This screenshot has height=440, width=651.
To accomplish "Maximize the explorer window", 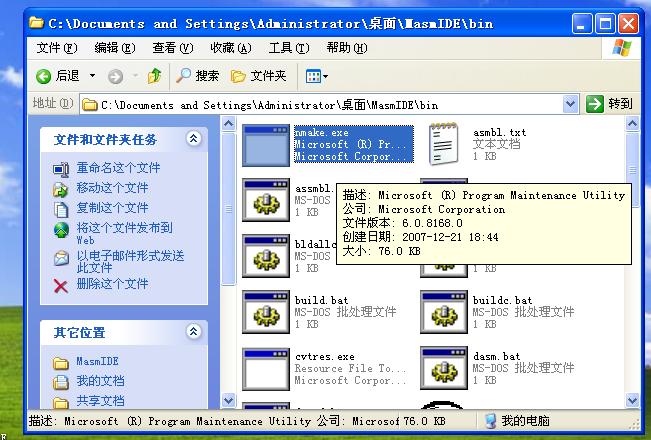I will (605, 23).
